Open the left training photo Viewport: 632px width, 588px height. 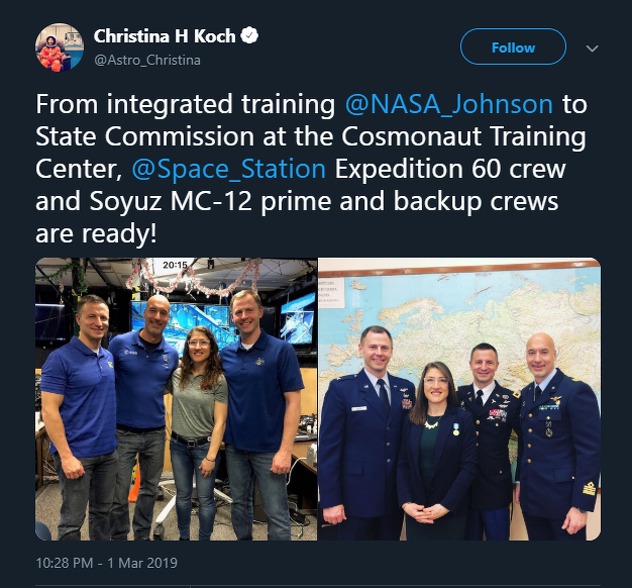coord(175,399)
